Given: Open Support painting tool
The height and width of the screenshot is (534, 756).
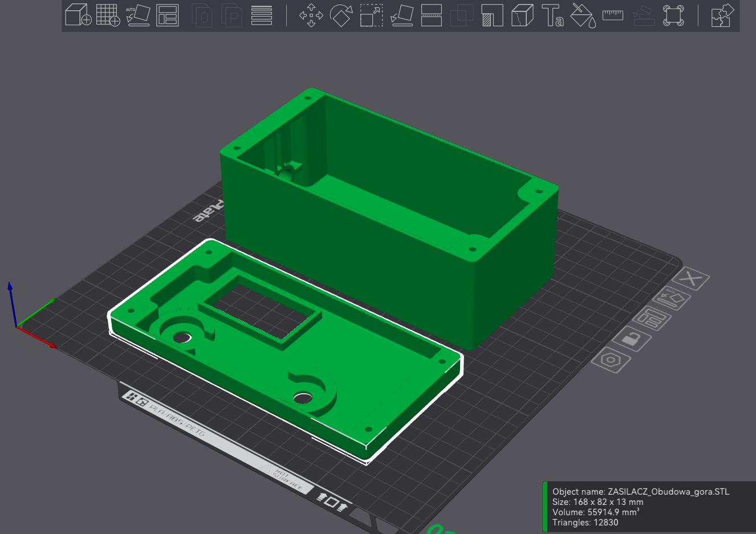Looking at the screenshot, I should [x=491, y=15].
